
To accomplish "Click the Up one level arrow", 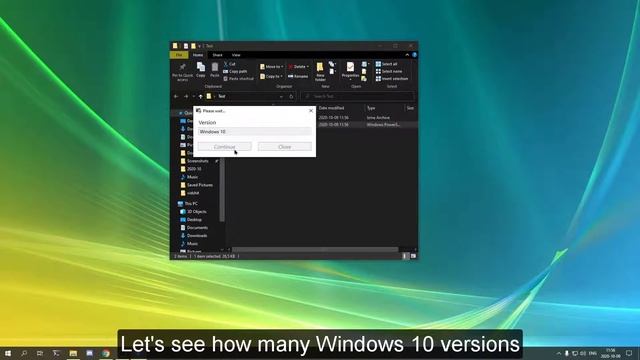I will pyautogui.click(x=200, y=96).
